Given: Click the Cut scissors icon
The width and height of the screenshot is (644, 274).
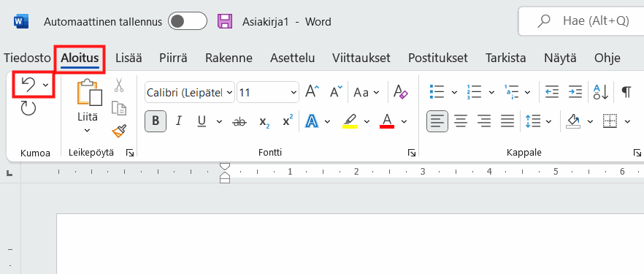Looking at the screenshot, I should coord(119,85).
